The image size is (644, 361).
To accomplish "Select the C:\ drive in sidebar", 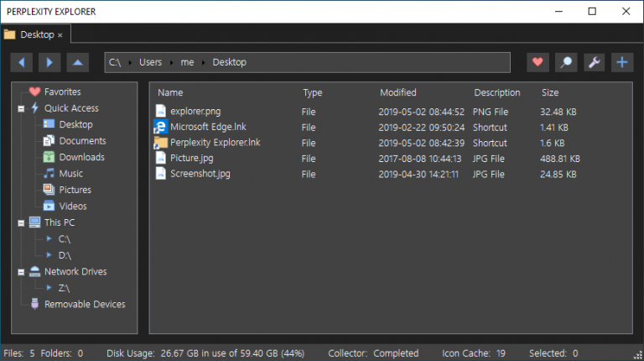I will [65, 239].
